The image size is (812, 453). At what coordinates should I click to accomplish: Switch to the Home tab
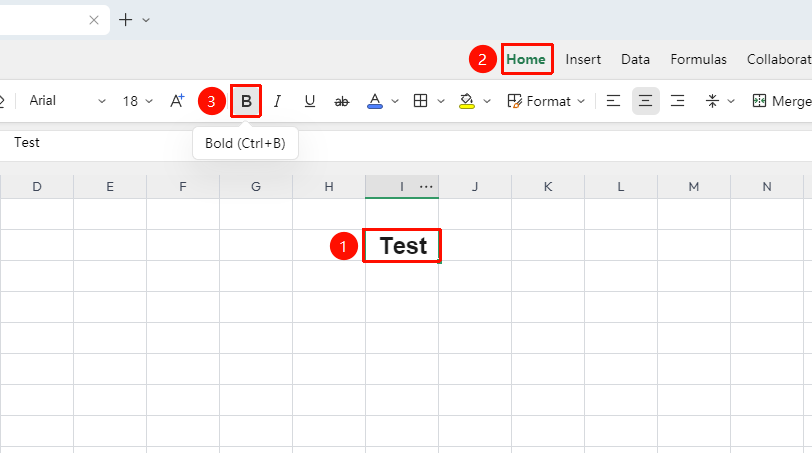tap(526, 59)
